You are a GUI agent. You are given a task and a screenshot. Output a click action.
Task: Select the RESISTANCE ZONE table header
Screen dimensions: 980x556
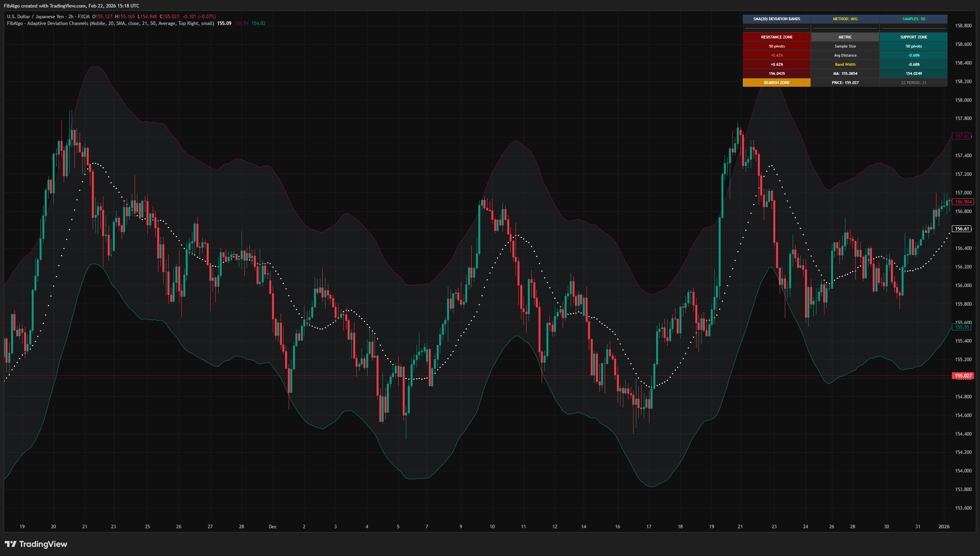[x=776, y=37]
